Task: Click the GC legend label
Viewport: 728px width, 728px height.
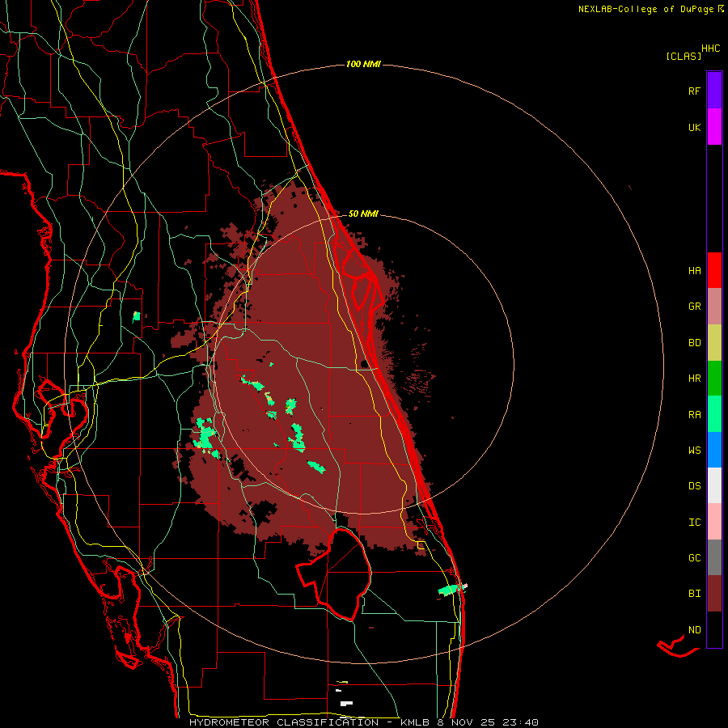Action: [694, 558]
